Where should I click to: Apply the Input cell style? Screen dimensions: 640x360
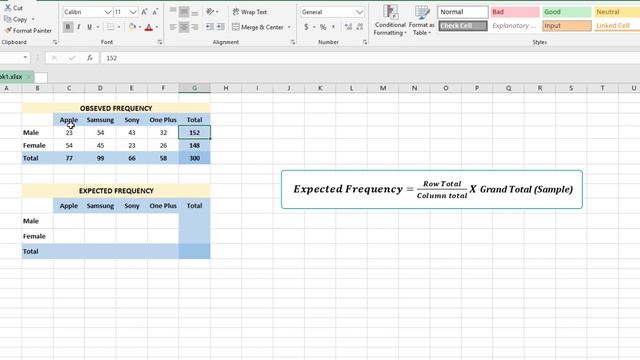567,26
